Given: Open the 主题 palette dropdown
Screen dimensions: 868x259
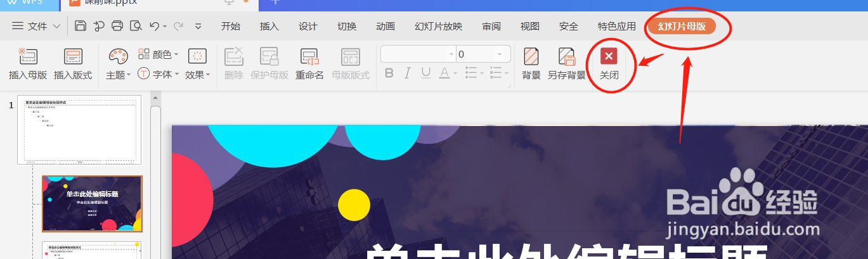Looking at the screenshot, I should click(119, 64).
